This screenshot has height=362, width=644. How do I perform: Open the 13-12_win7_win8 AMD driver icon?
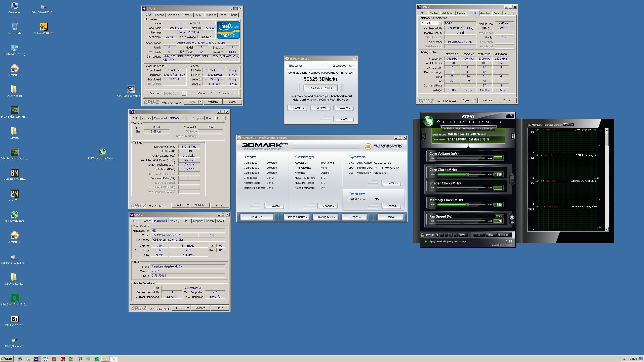[x=14, y=300]
